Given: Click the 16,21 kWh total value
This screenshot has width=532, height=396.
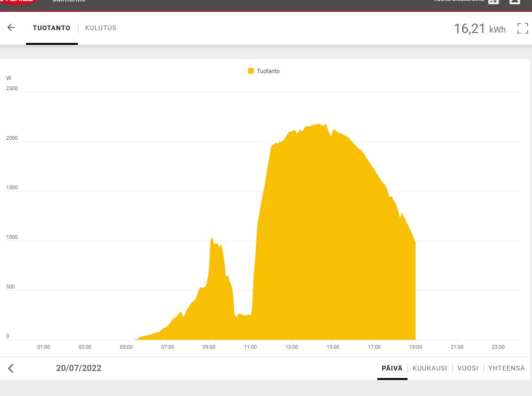Looking at the screenshot, I should point(479,29).
